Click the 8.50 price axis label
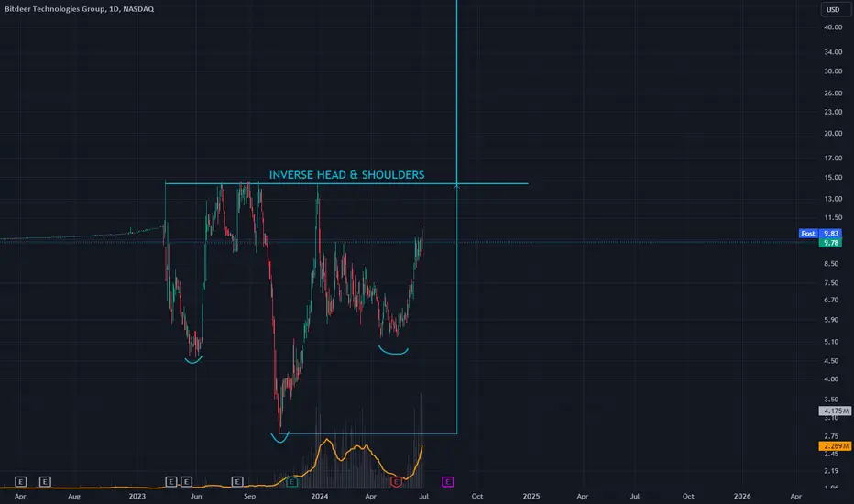The height and width of the screenshot is (504, 854). coord(831,264)
